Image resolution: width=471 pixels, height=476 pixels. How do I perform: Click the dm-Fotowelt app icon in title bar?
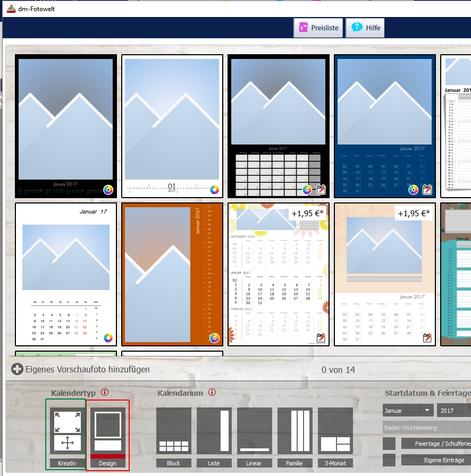click(11, 8)
